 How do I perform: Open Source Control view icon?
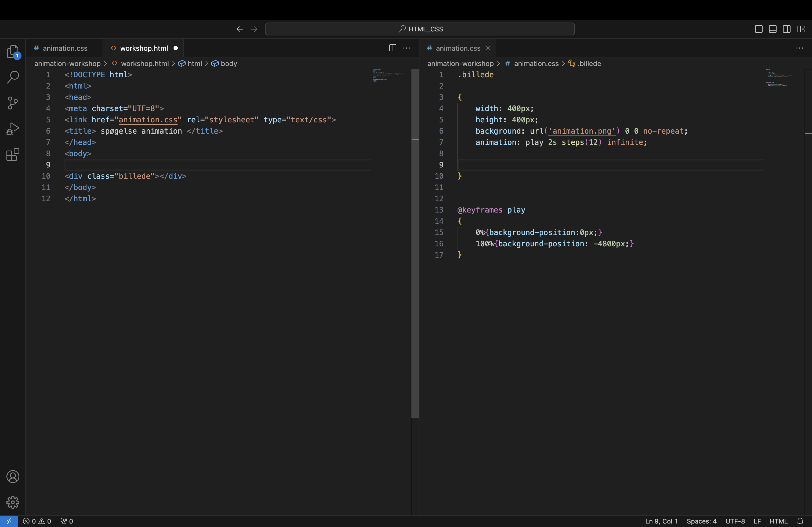coord(13,103)
